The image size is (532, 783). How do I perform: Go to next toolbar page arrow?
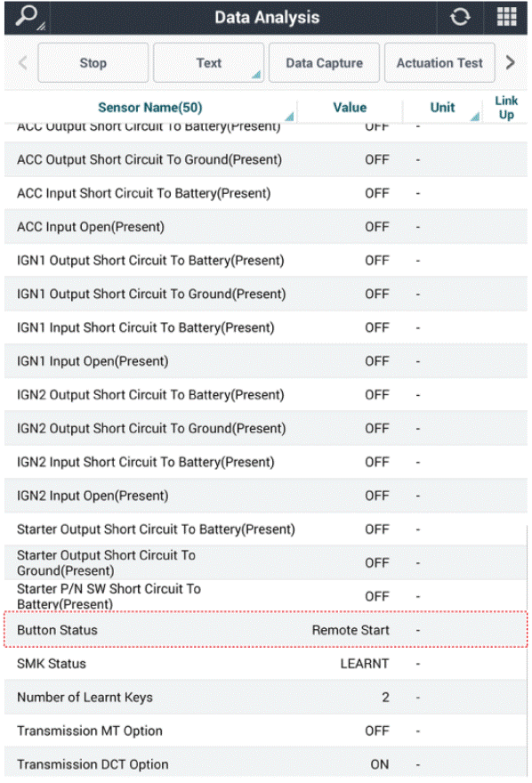[x=510, y=63]
